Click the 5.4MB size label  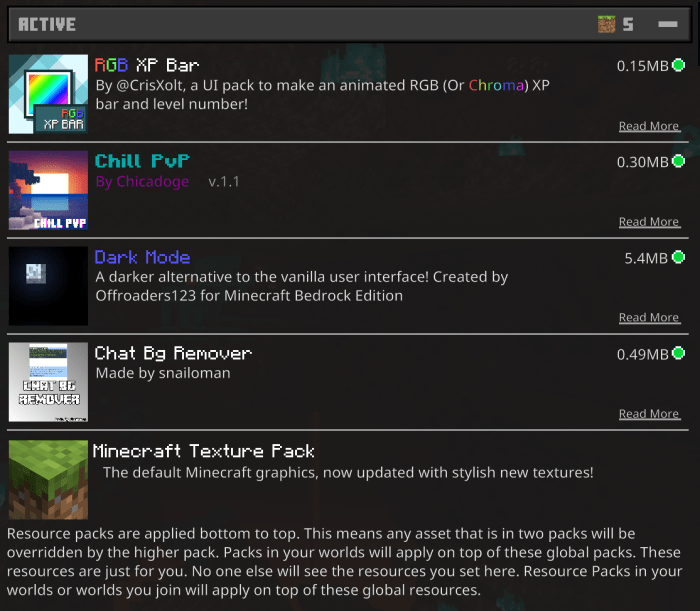click(x=646, y=258)
